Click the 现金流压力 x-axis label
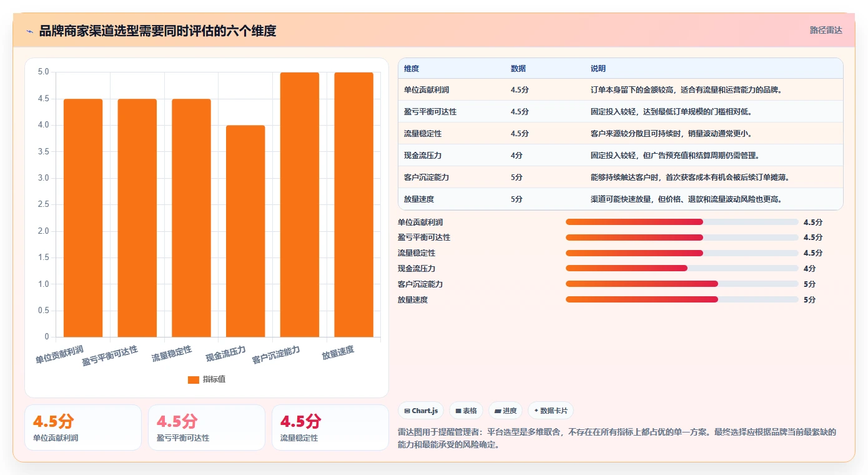The height and width of the screenshot is (475, 868). [x=226, y=354]
